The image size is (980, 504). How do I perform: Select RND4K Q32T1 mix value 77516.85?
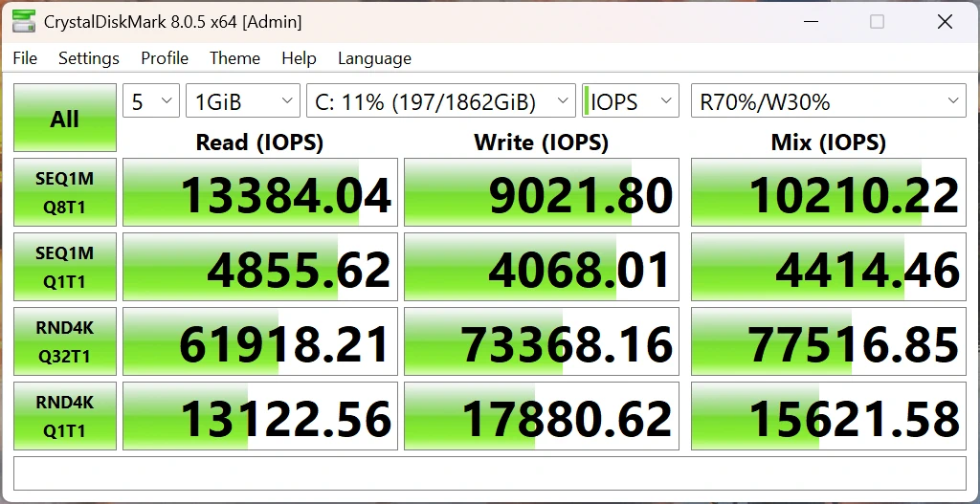coord(829,341)
